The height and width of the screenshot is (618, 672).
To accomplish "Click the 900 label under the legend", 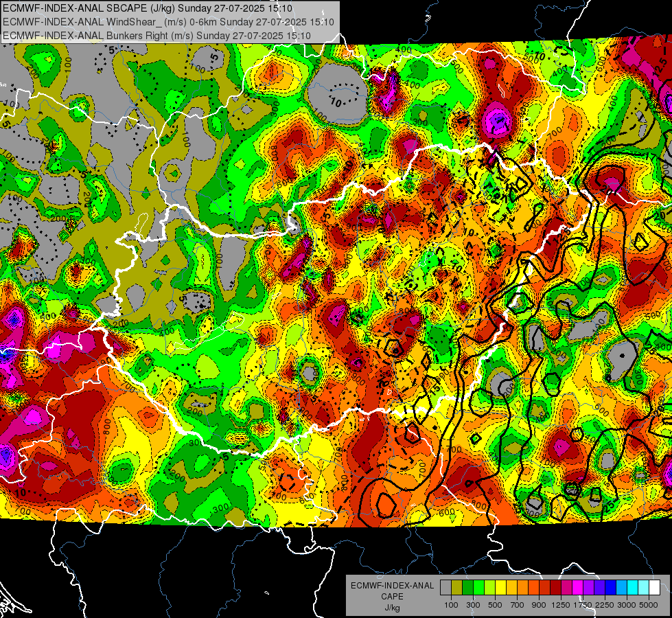I will 539,606.
